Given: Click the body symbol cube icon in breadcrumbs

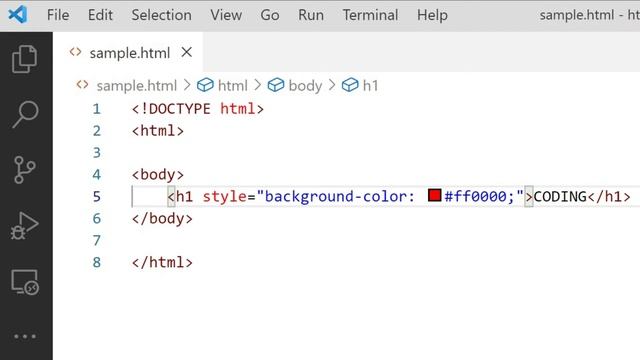Looking at the screenshot, I should pos(276,85).
